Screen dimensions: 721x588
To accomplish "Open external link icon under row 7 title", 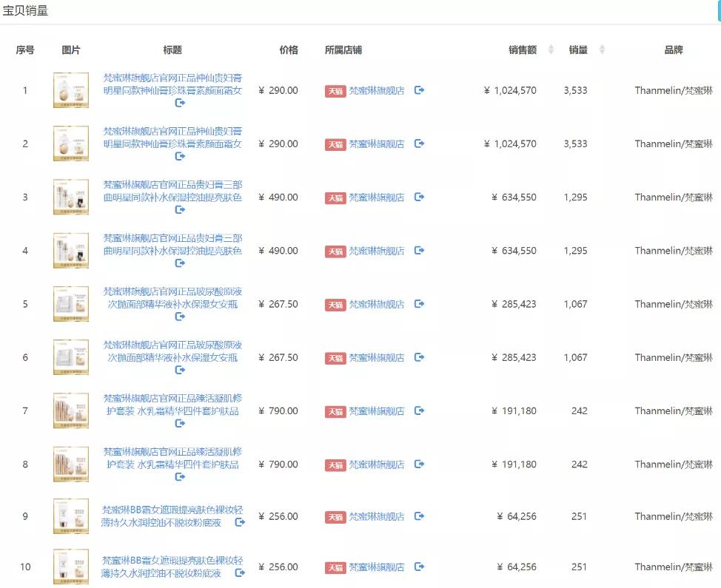I will 180,423.
